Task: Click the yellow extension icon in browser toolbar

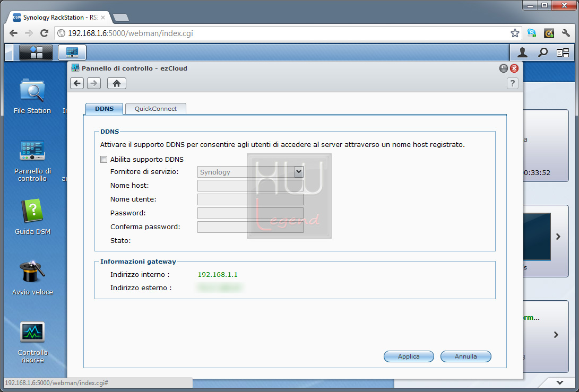Action: [549, 33]
